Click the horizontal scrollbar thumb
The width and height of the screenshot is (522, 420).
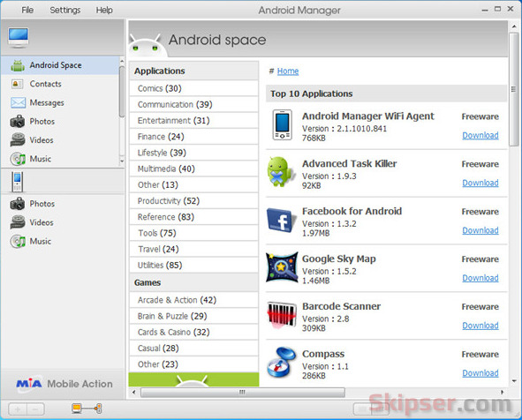pyautogui.click(x=243, y=393)
